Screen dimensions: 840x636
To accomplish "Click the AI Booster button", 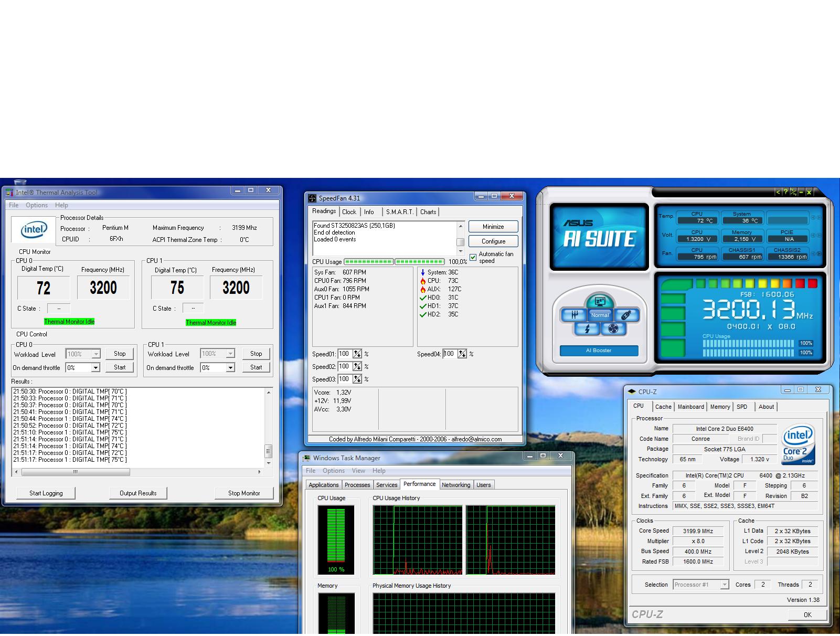I will pos(599,351).
